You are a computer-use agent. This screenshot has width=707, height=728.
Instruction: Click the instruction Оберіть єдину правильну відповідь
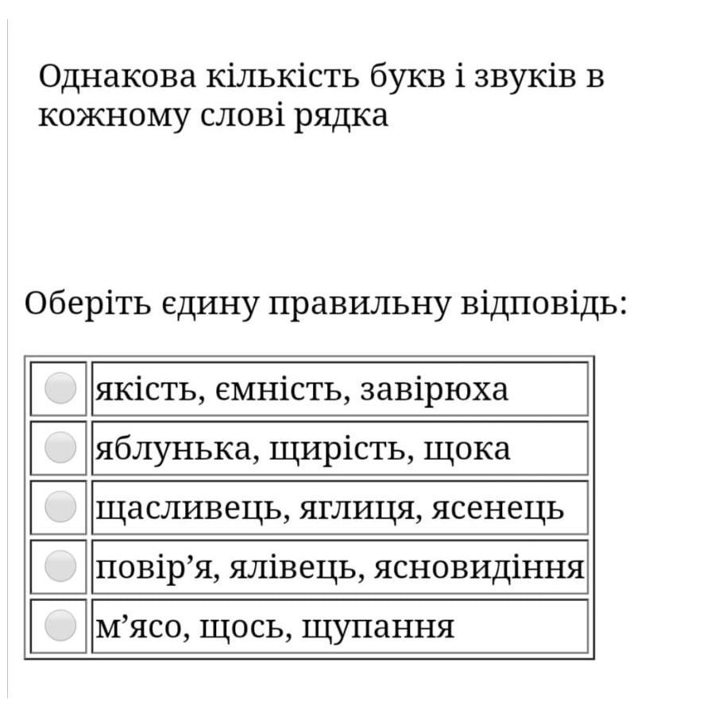(326, 305)
